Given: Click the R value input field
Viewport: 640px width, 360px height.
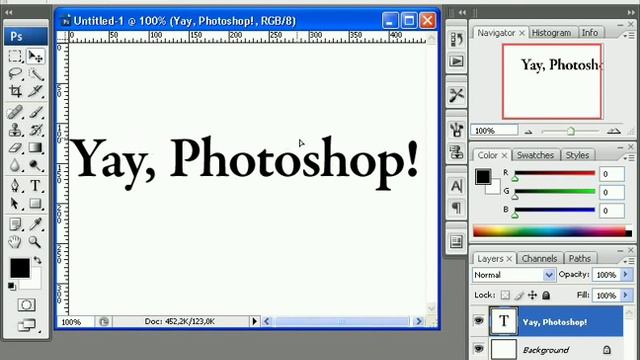Looking at the screenshot, I should (x=611, y=174).
